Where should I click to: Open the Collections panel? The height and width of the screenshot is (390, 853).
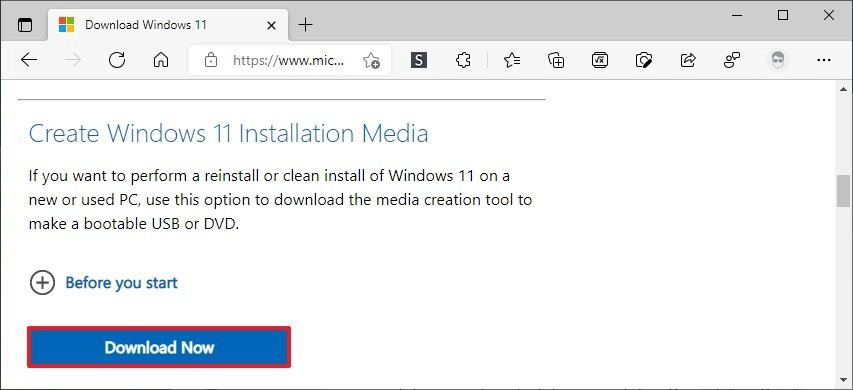(556, 60)
